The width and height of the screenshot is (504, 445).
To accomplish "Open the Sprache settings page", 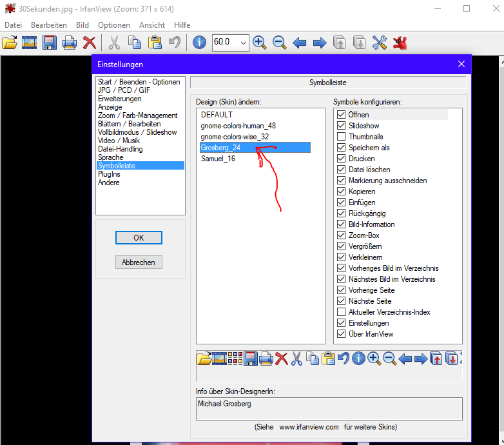I will coord(111,157).
